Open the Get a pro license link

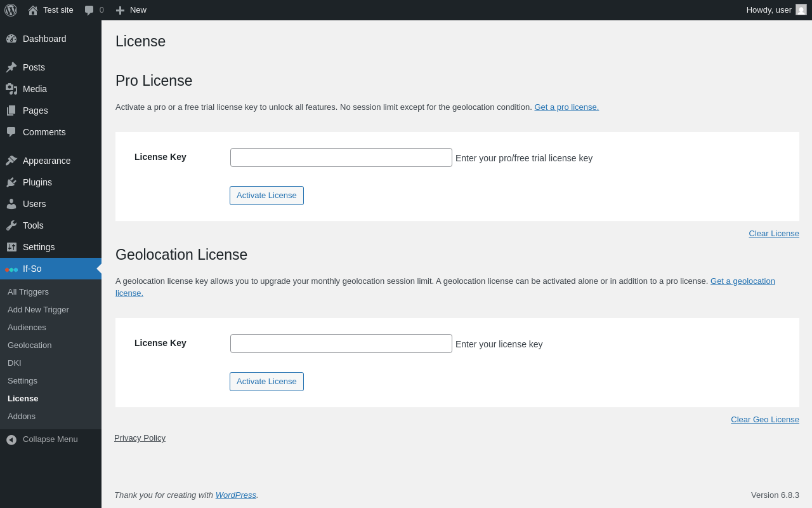(566, 107)
